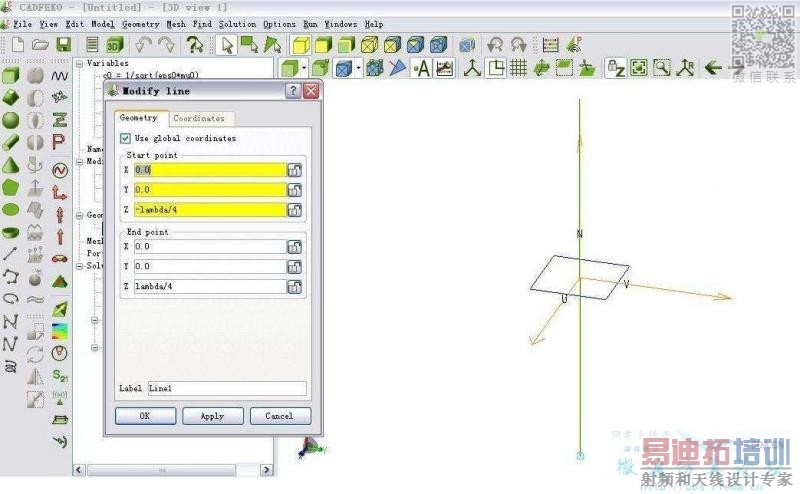Click the scroll right arrow of tree panel
The width and height of the screenshot is (800, 494).
click(266, 470)
